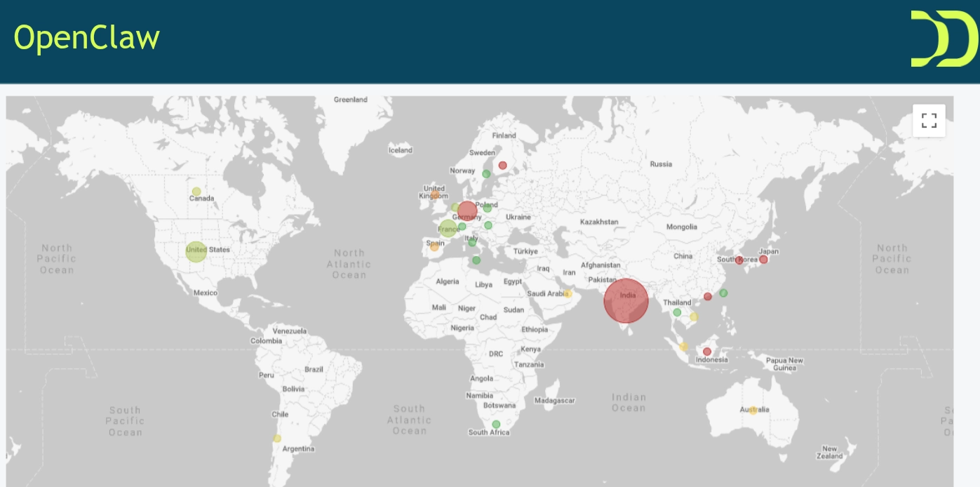Select the red Japan marker
Screen dimensions: 980x487
763,258
